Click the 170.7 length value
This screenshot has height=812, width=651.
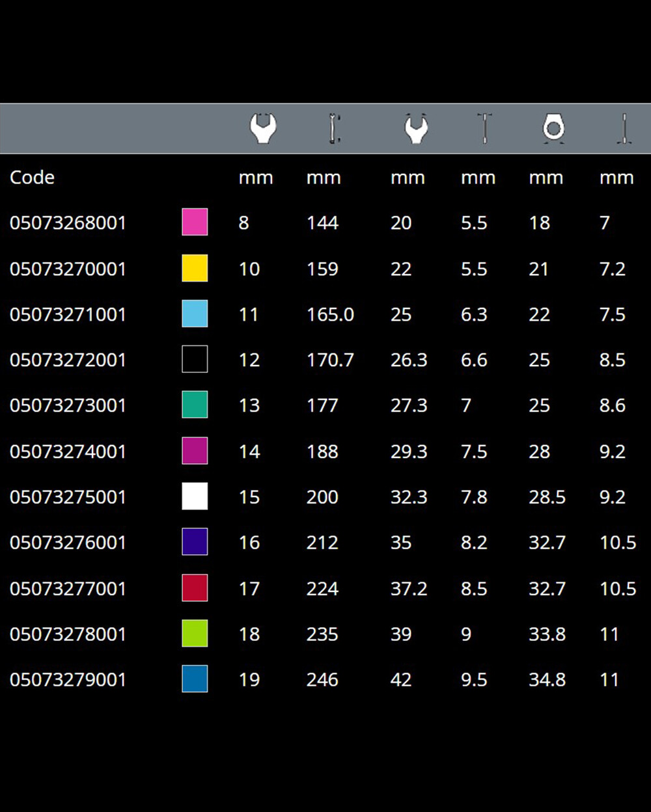[x=330, y=360]
